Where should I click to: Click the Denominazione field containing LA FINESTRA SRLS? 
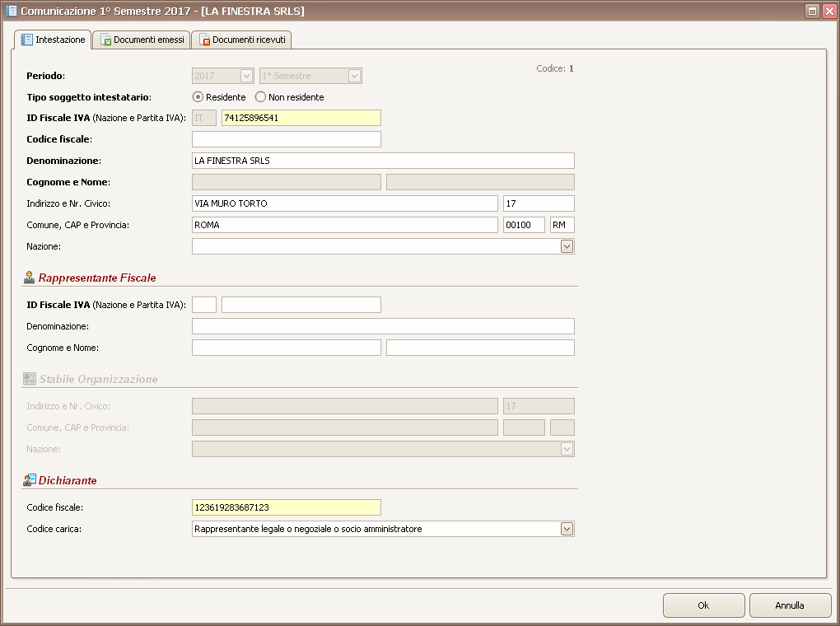click(x=382, y=161)
